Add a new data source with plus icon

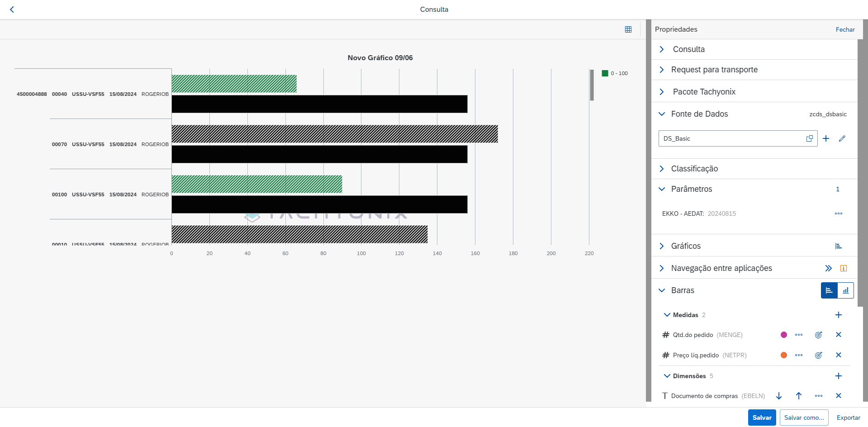pos(825,139)
